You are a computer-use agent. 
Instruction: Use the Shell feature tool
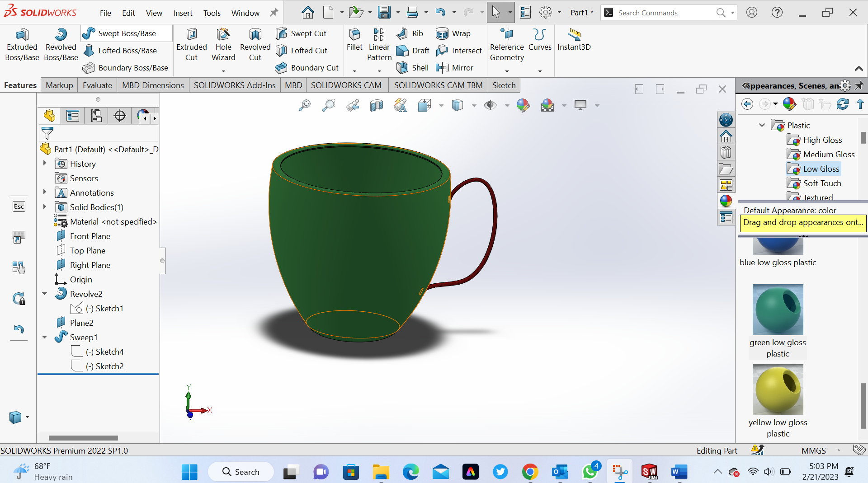tap(412, 68)
